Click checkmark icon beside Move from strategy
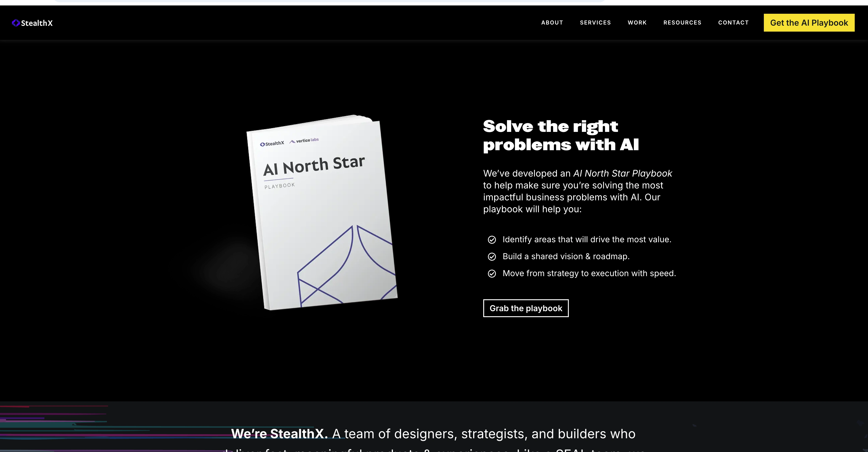 (x=492, y=273)
